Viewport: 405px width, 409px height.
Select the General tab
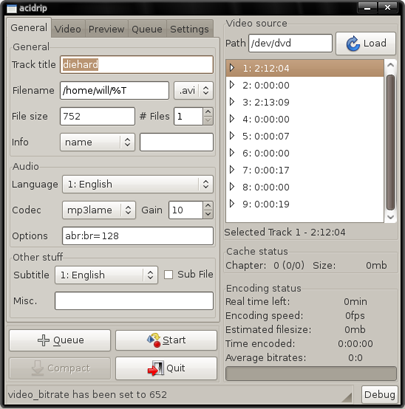[x=29, y=27]
